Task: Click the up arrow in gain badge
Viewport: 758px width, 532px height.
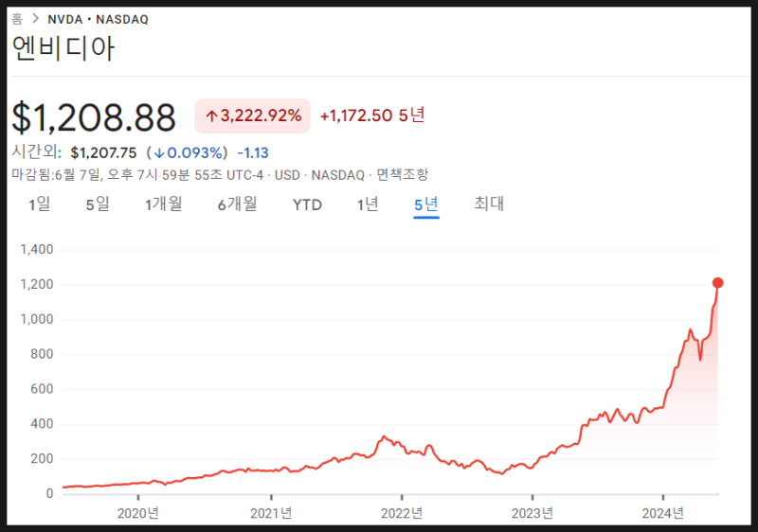Action: 211,115
